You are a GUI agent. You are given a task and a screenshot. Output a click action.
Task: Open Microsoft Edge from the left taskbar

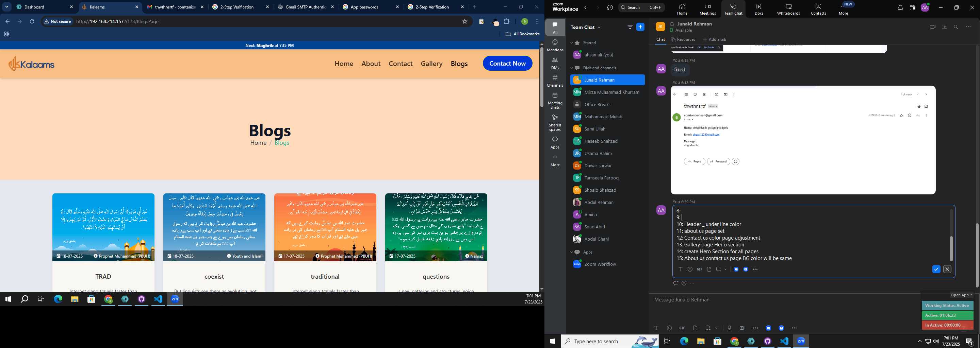58,299
